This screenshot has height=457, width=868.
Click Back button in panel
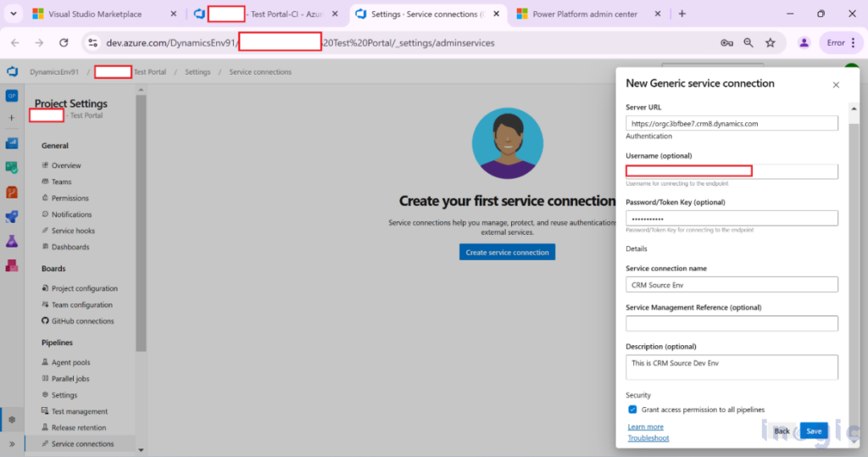[782, 431]
